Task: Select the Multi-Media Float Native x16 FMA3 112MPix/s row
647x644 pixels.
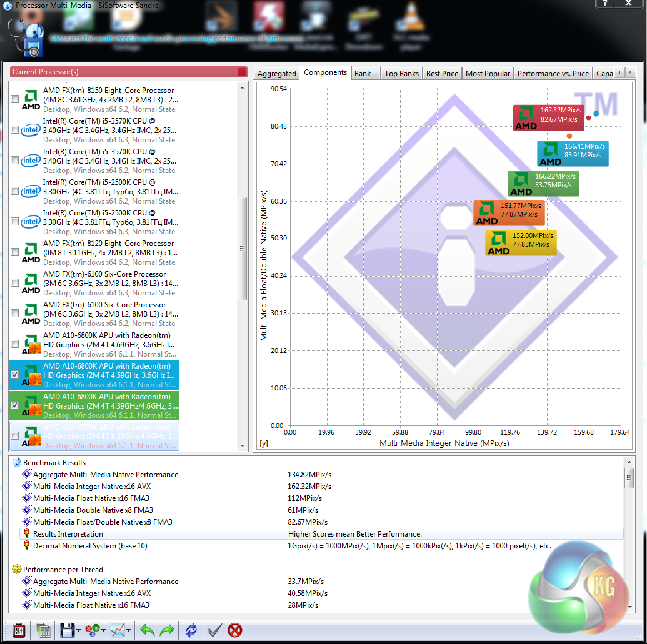Action: pos(321,498)
